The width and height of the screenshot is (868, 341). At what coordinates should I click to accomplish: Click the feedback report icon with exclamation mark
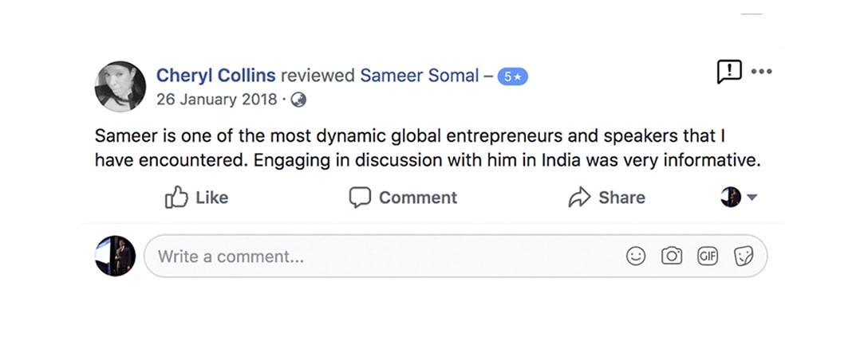coord(729,72)
